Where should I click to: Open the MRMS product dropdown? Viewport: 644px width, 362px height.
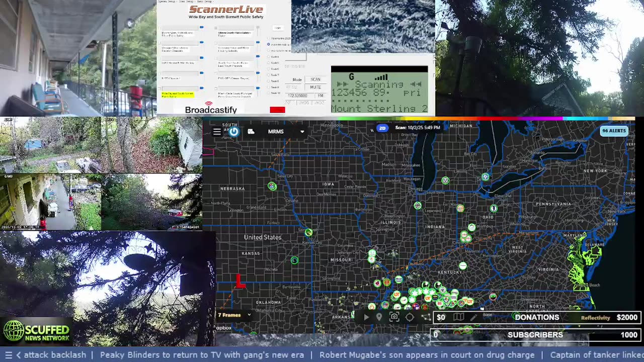click(302, 132)
